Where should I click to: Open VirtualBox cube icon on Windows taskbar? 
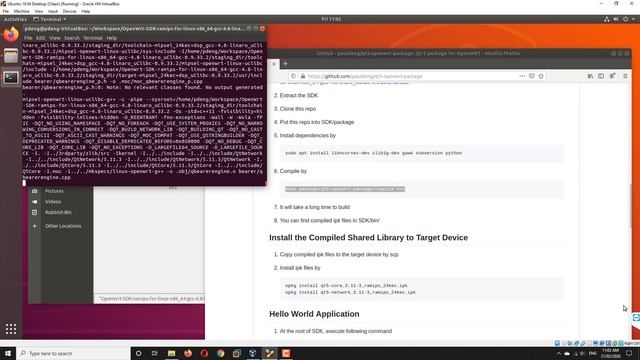tap(253, 353)
